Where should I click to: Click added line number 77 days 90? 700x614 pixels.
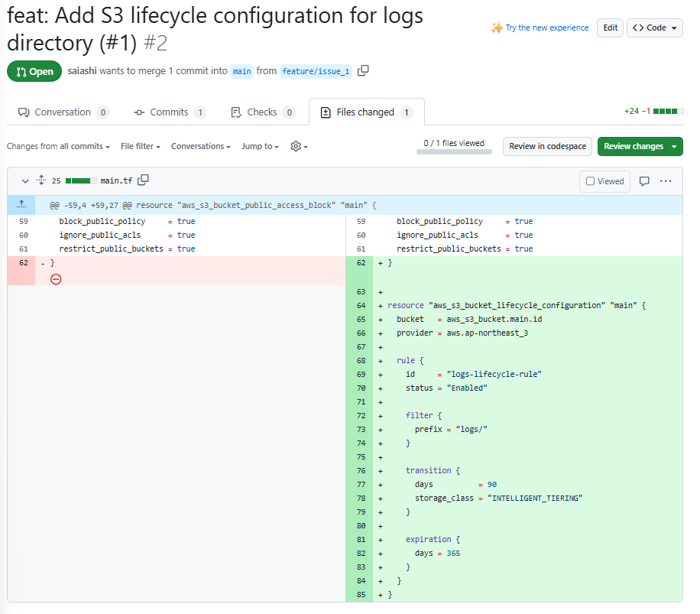(361, 484)
